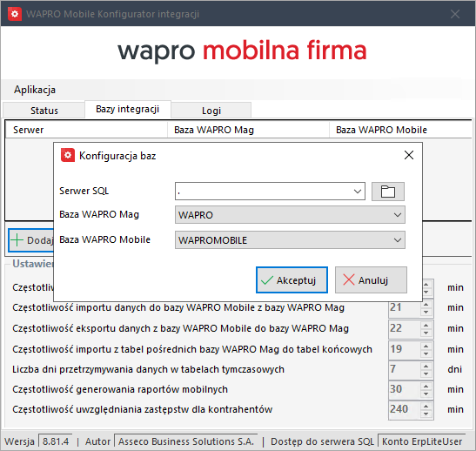This screenshot has height=451, width=476.
Task: Cancel with the Anuluj button
Action: click(371, 280)
